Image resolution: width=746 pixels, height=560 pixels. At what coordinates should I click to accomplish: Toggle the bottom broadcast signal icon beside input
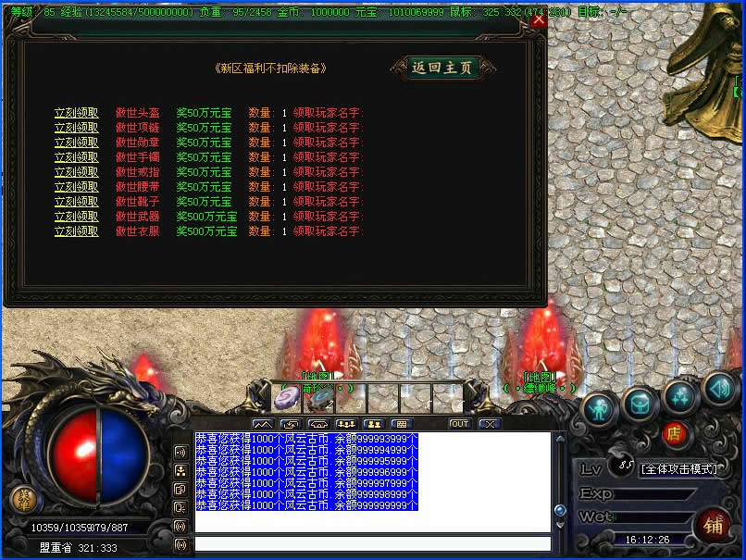pos(180,545)
